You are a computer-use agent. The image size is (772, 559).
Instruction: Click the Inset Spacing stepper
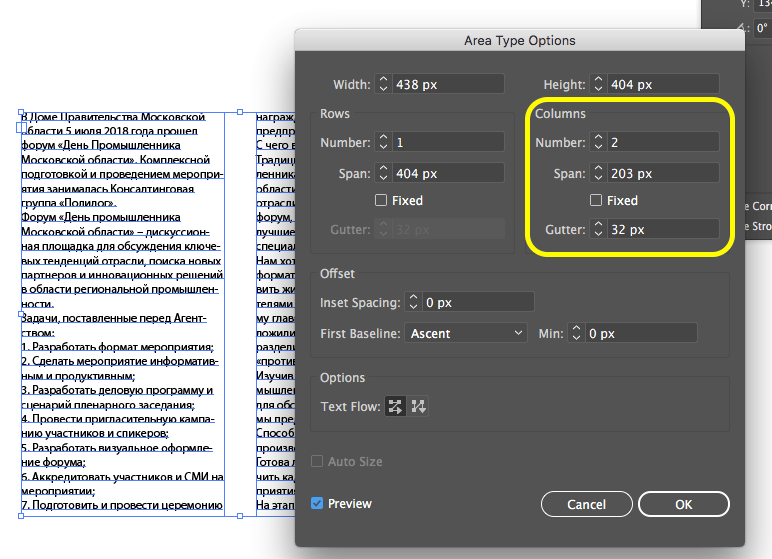[x=414, y=302]
